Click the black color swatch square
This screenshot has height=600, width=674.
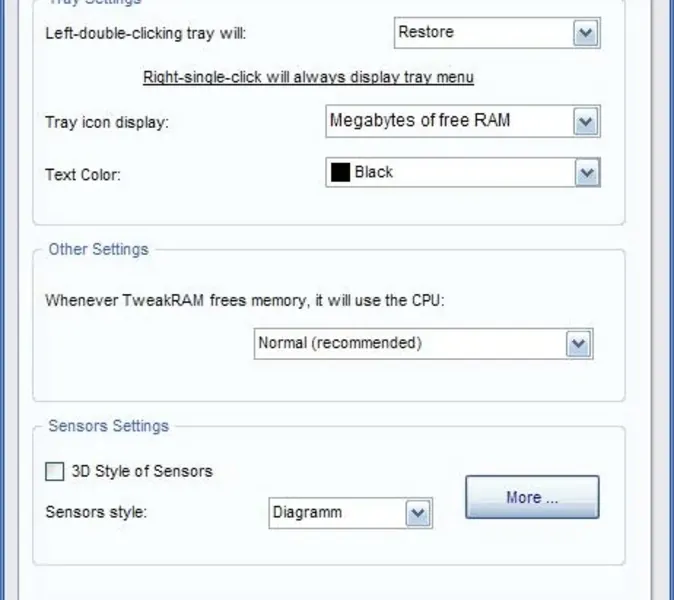click(340, 172)
